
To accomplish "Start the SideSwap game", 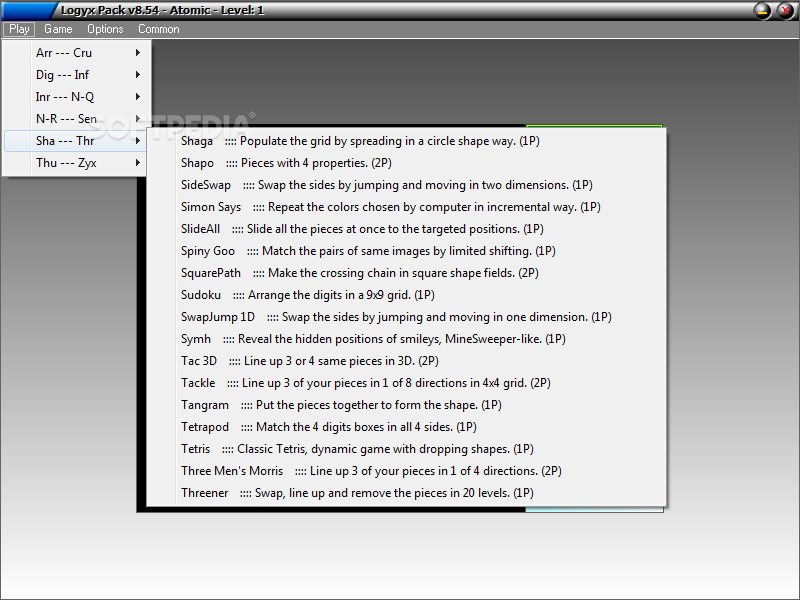I will click(x=406, y=185).
